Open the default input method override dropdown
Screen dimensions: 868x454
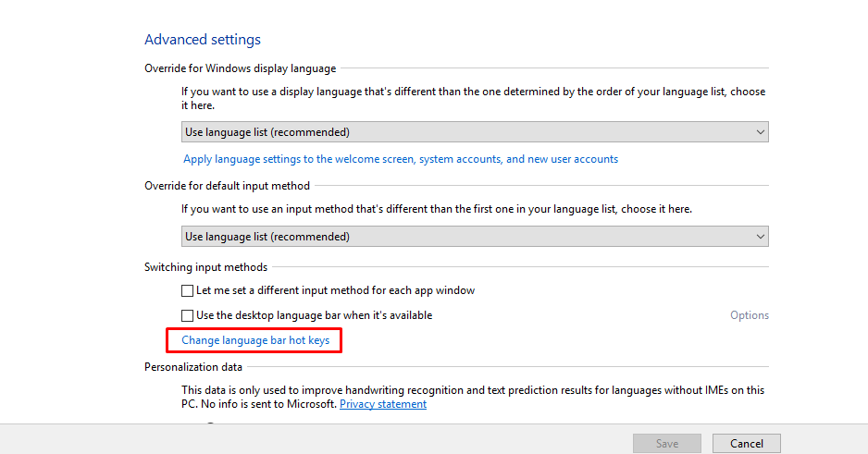pos(475,237)
